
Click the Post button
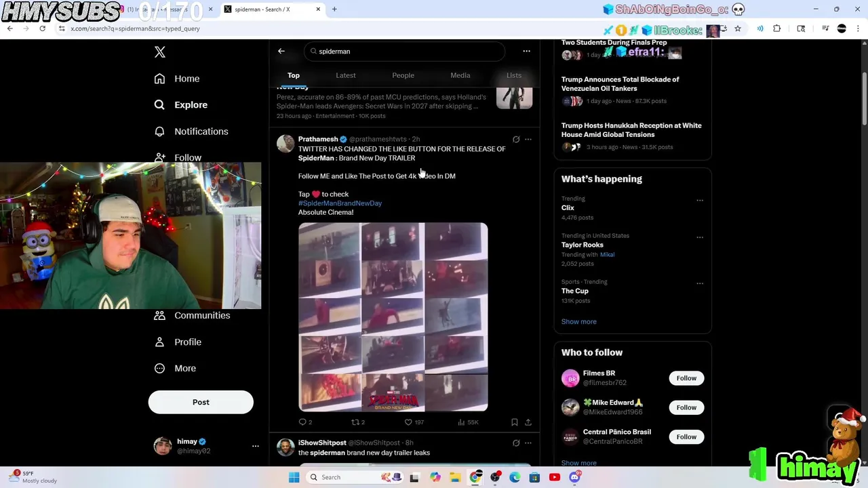click(201, 402)
